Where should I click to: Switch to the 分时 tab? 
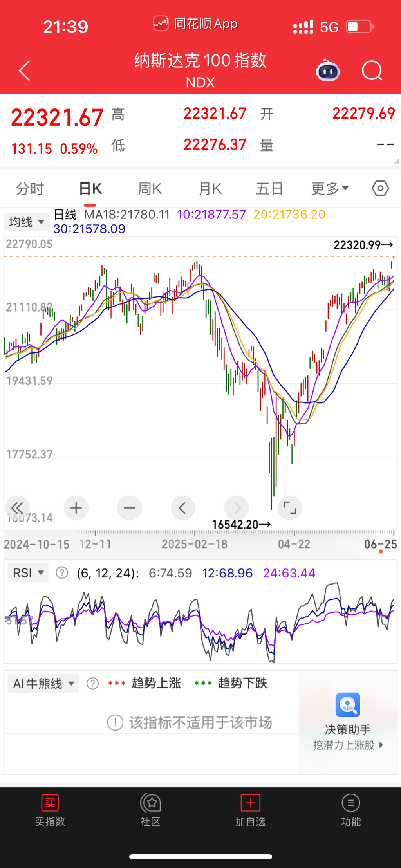30,189
